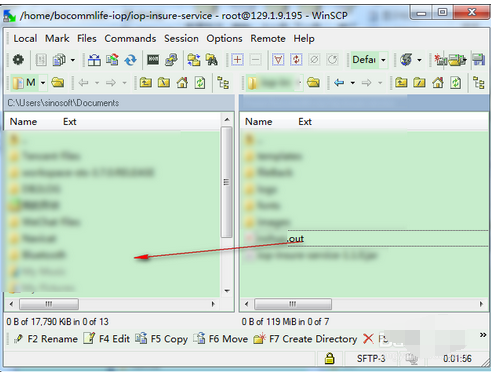The image size is (491, 372).
Task: Click the blue circular-arrows icon in the top toolbar
Action: [x=130, y=60]
